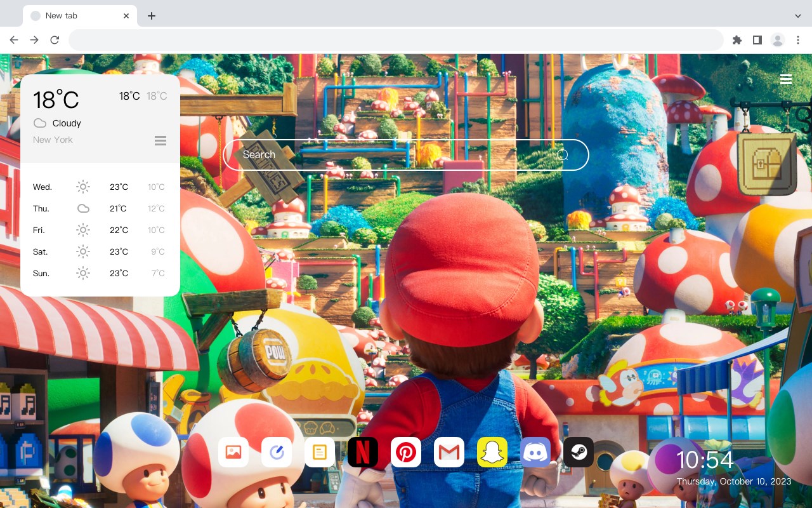Select the Sun. forecast row
Viewport: 812px width, 508px height.
click(x=100, y=273)
